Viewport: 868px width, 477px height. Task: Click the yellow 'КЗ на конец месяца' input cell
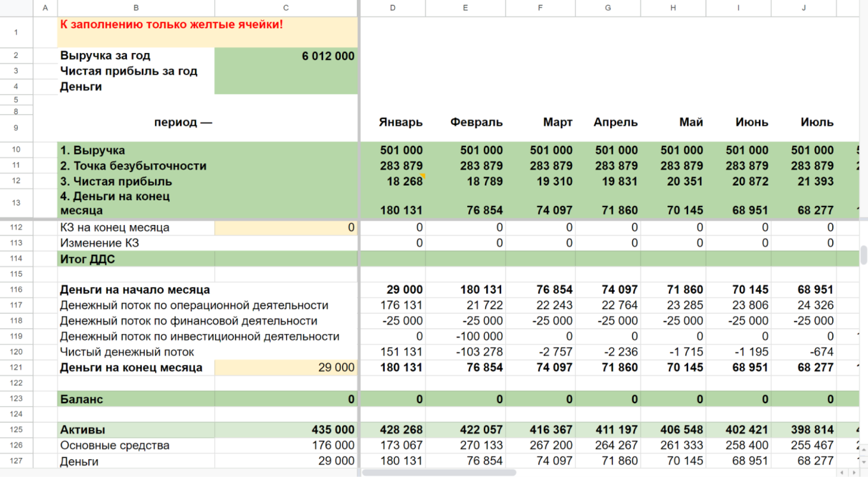pyautogui.click(x=286, y=228)
